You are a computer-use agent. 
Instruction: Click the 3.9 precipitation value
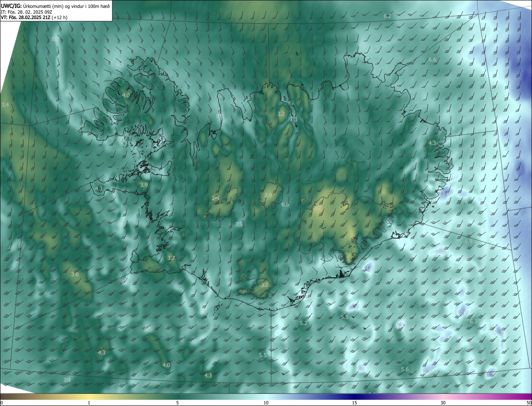144,185
